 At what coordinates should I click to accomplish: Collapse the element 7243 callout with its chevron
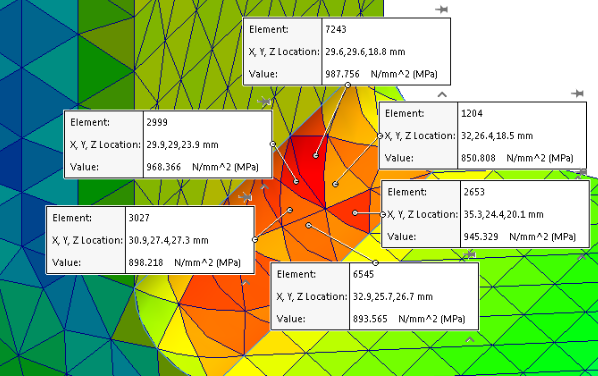(442, 95)
